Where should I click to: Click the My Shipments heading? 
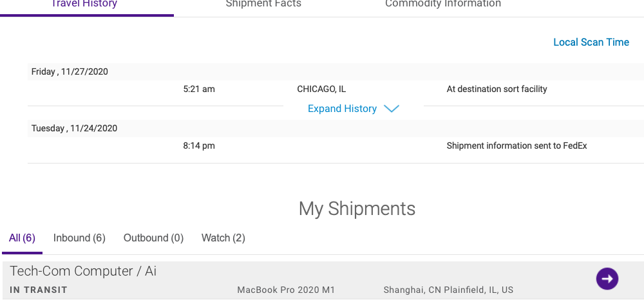tap(357, 209)
